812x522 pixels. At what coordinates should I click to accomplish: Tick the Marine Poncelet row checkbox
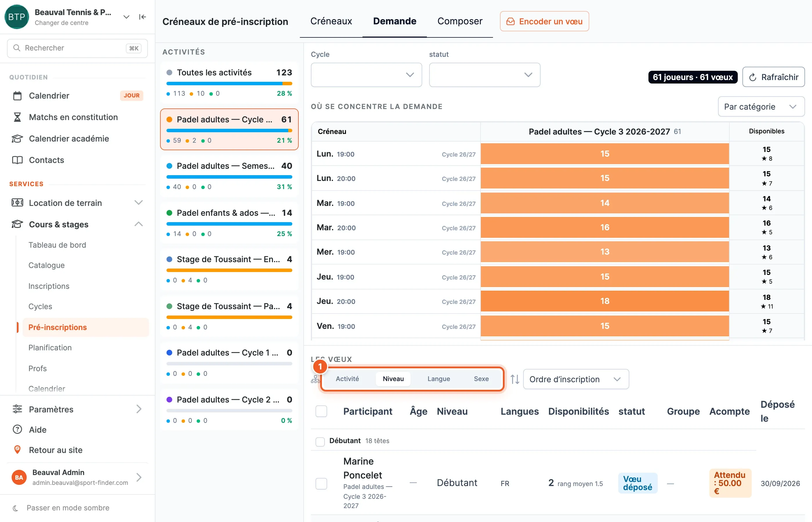coord(321,484)
